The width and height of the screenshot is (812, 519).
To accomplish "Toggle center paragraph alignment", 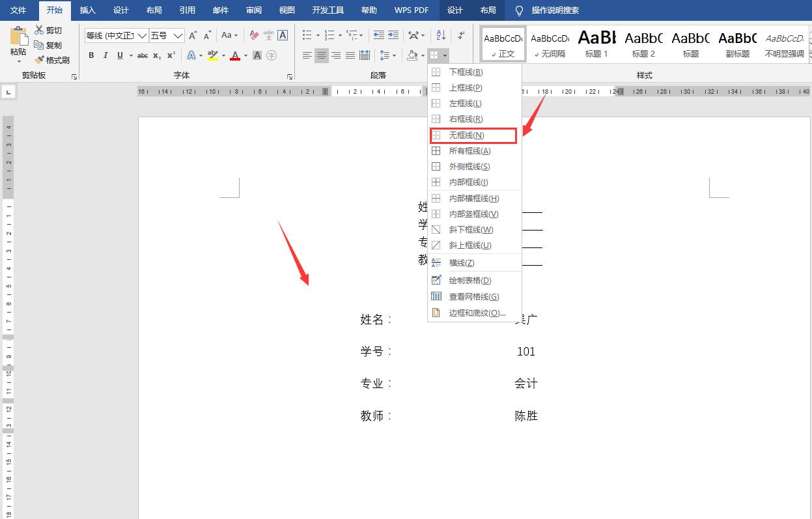I will click(x=321, y=55).
